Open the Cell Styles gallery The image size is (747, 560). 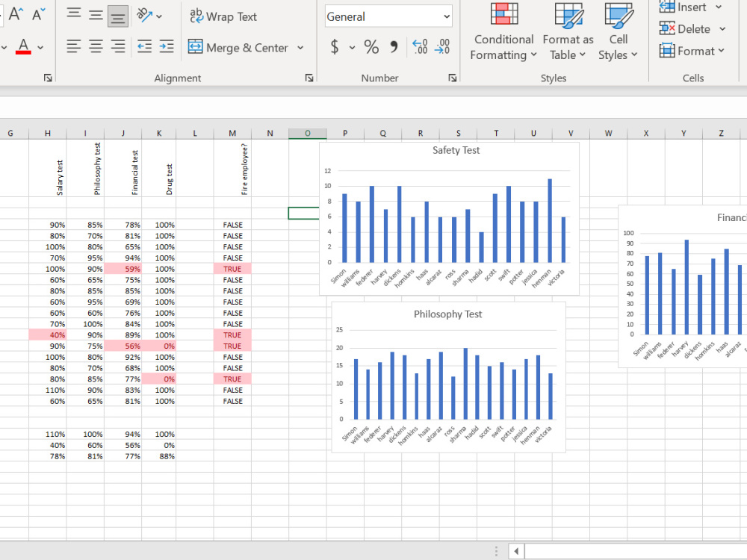619,31
